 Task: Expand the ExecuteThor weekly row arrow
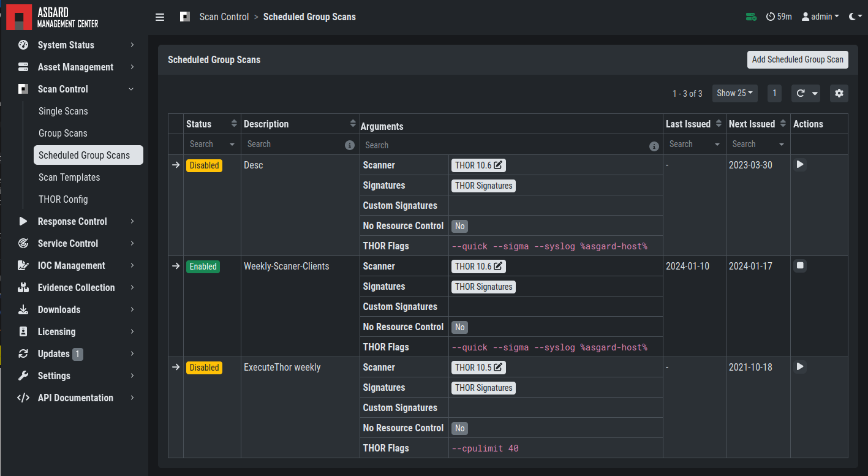176,367
